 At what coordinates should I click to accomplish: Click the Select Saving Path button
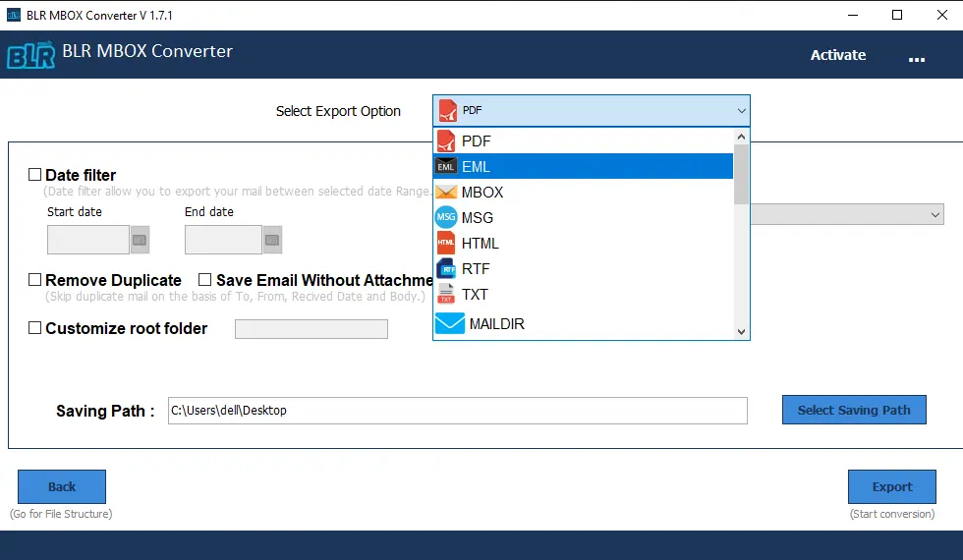tap(854, 410)
